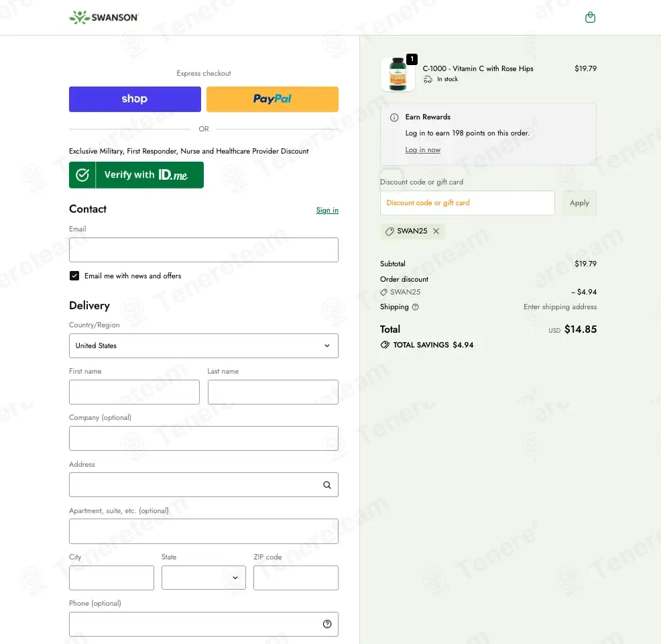Focus the Last name field
Image resolution: width=661 pixels, height=644 pixels.
[x=273, y=392]
